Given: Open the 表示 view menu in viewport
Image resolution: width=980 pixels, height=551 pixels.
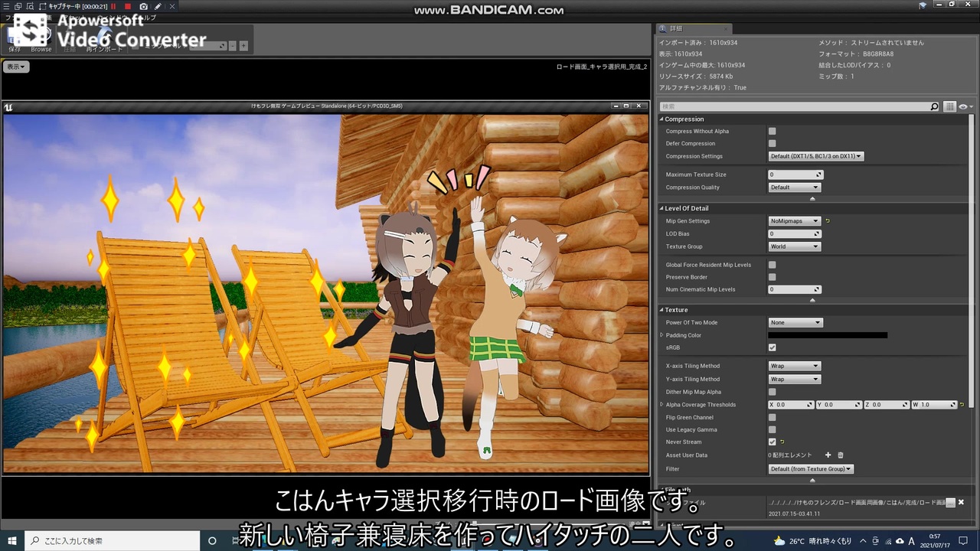Looking at the screenshot, I should pyautogui.click(x=16, y=67).
